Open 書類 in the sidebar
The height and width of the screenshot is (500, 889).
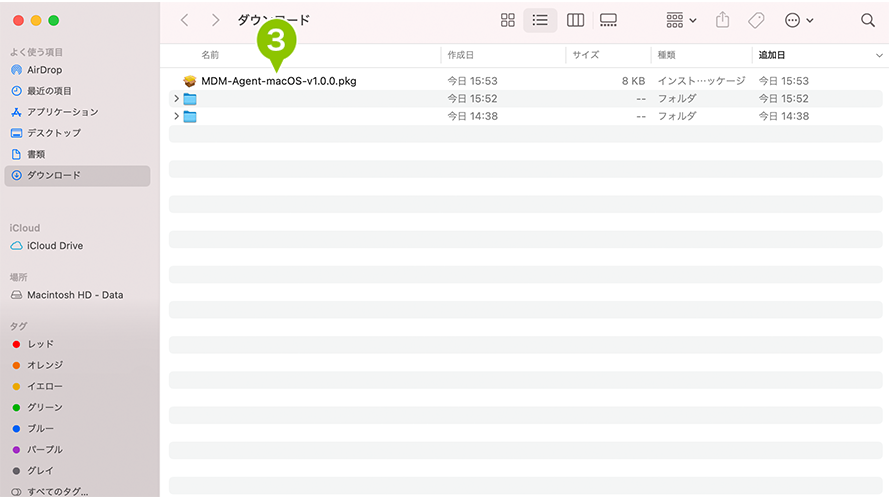point(78,154)
